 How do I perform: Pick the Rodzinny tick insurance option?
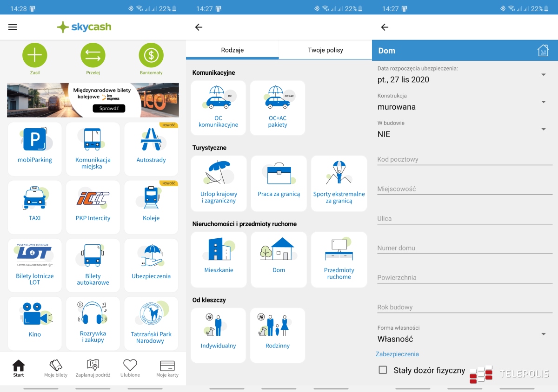[278, 335]
